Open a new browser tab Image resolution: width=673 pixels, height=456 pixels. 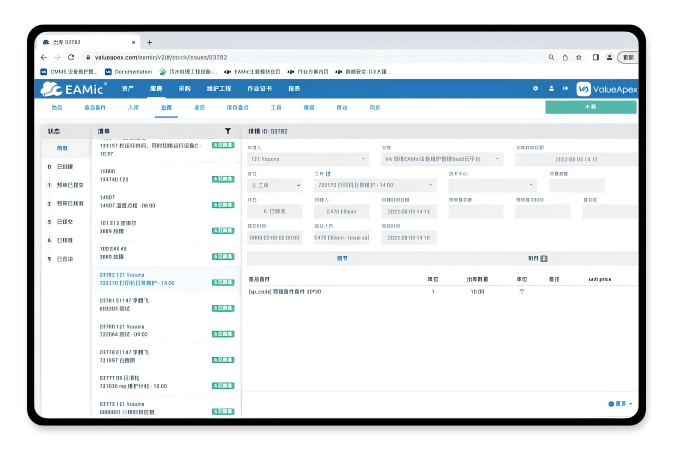tap(149, 42)
